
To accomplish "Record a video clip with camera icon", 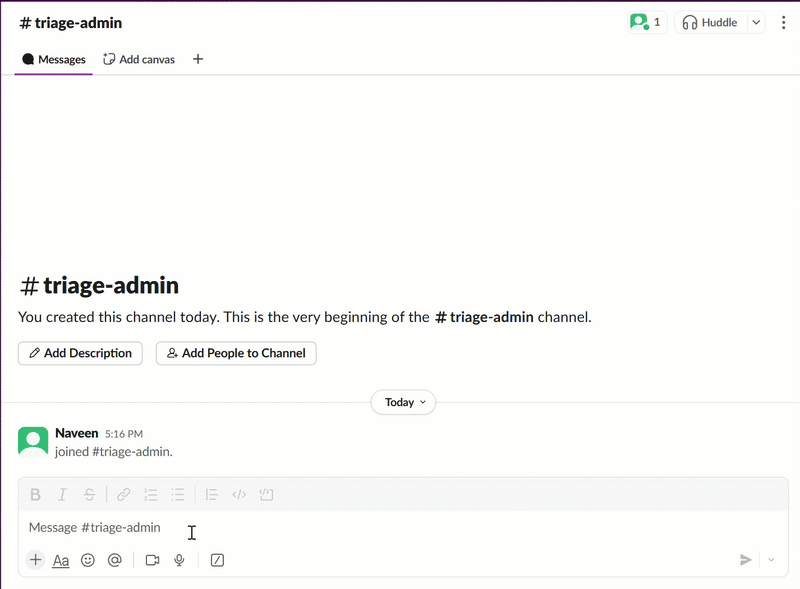I will pos(152,560).
